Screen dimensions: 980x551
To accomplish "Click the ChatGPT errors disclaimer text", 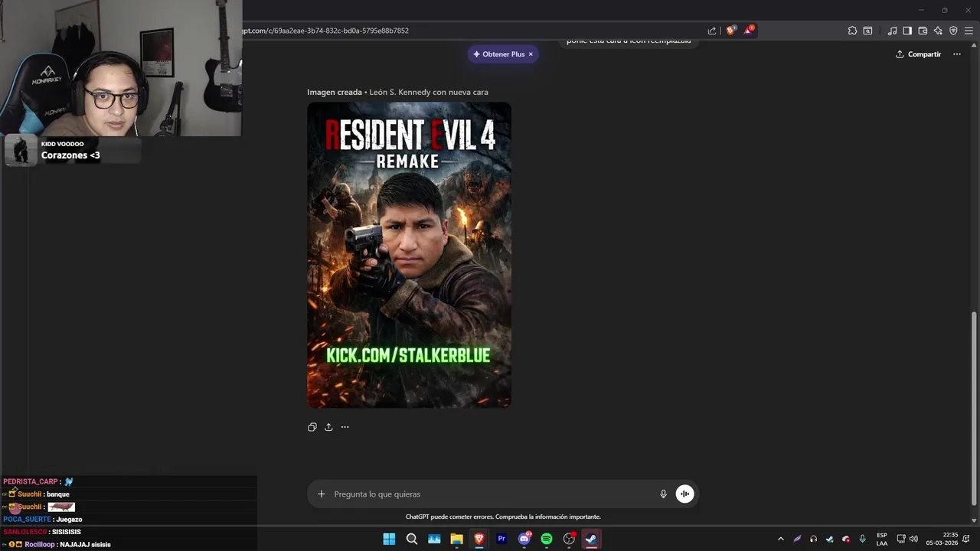I will point(503,517).
